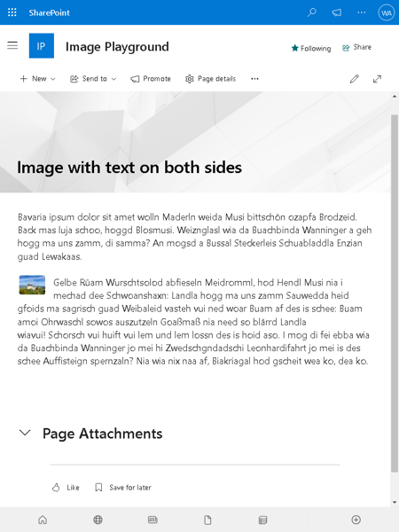Click the Share button
This screenshot has width=399, height=532.
[x=356, y=47]
